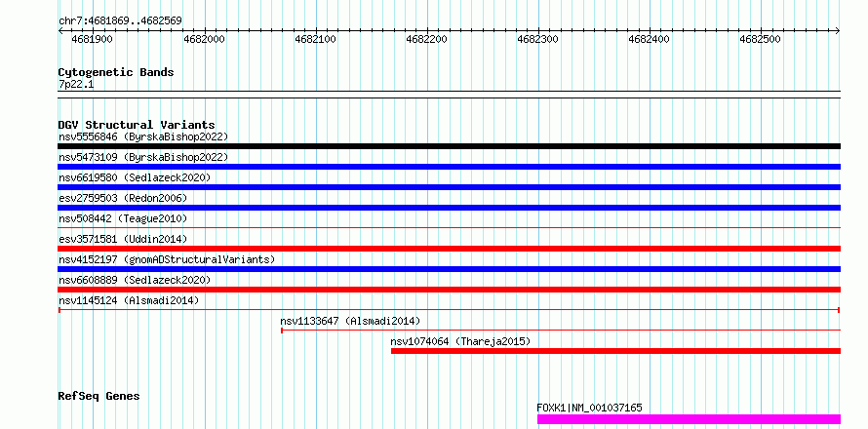Select the Cytogenetic Bands track title
This screenshot has height=429, width=868.
[x=116, y=72]
